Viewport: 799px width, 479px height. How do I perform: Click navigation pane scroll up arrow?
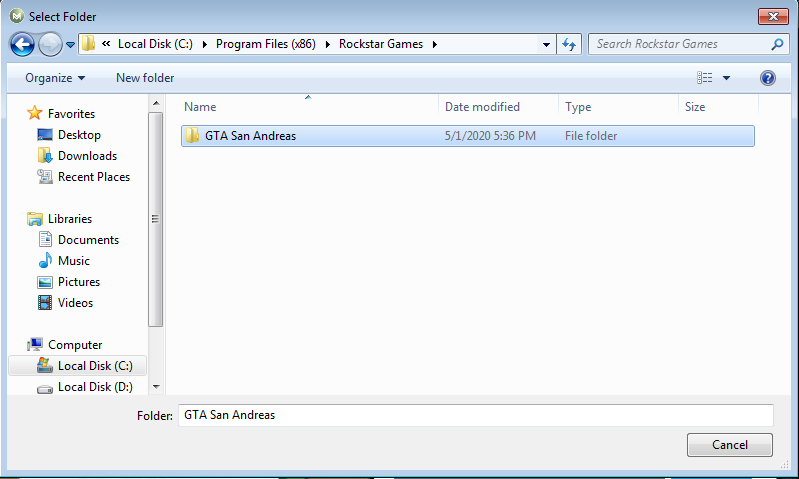point(156,103)
